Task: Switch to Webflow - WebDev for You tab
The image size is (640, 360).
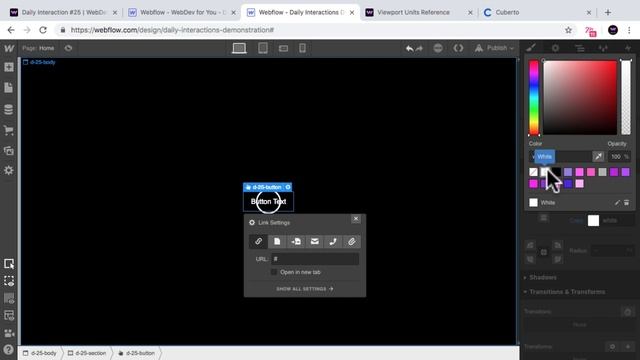Action: (x=182, y=13)
